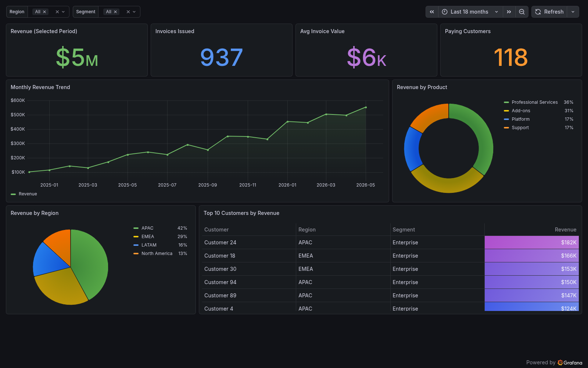This screenshot has height=368, width=588.
Task: Open Revenue by Product panel title menu
Action: coord(422,87)
